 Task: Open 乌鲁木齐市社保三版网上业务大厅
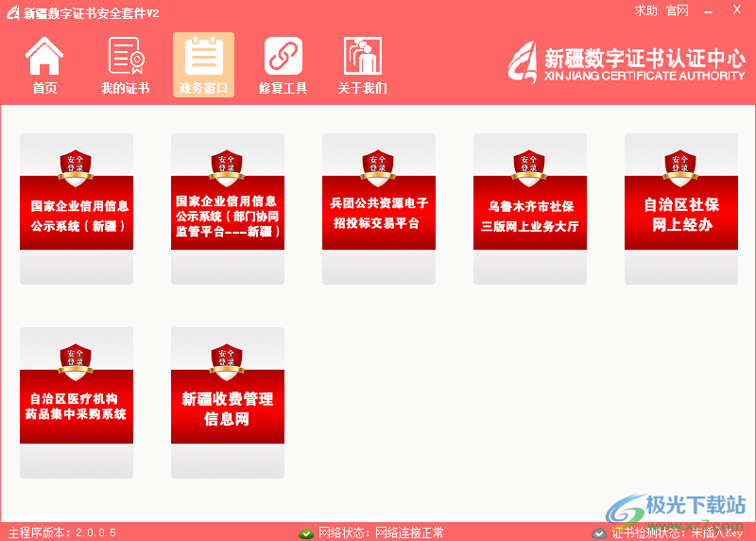tap(530, 209)
